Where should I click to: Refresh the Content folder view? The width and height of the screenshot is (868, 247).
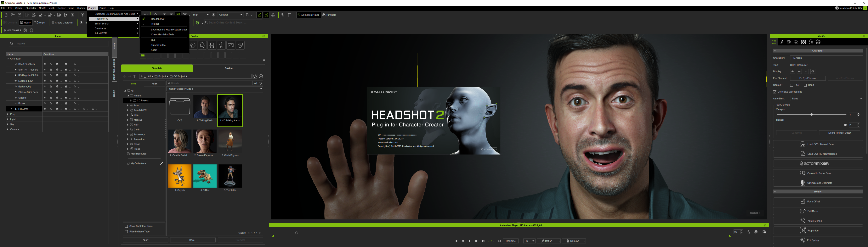[255, 76]
